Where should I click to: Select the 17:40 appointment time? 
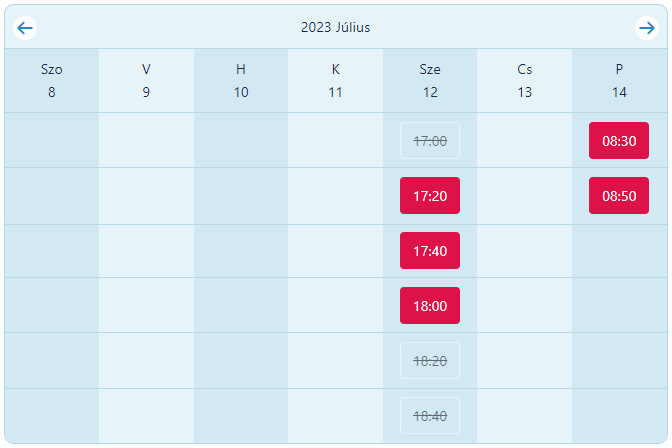[x=430, y=251]
